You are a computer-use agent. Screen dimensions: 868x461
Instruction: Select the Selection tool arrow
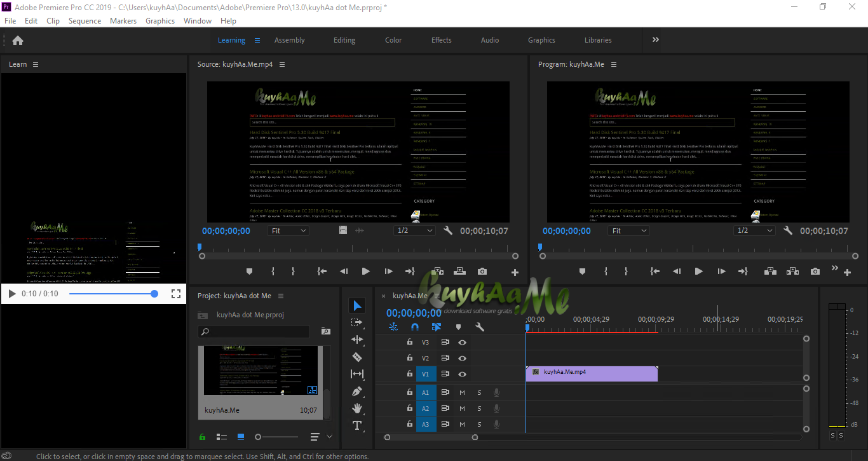[357, 306]
